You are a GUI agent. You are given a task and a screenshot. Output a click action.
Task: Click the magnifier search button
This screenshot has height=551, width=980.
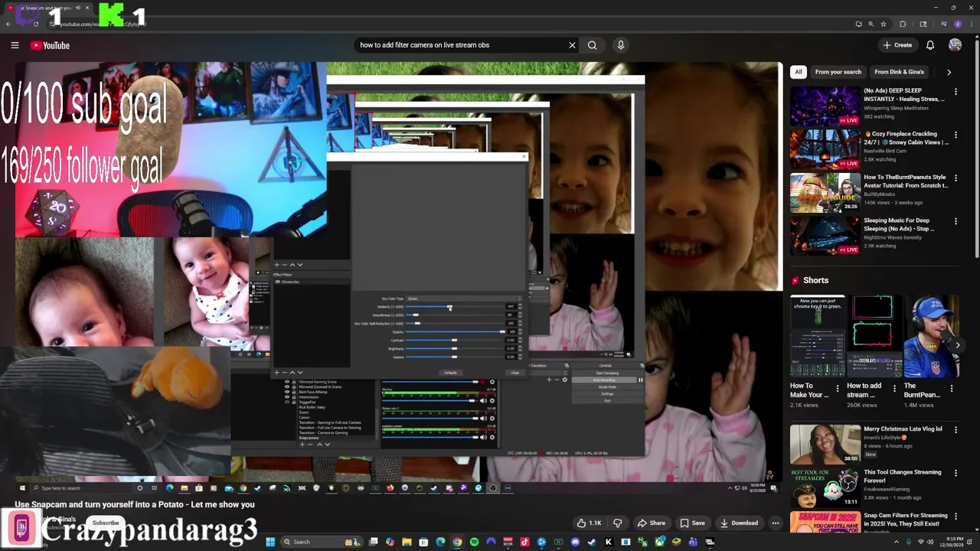[592, 45]
